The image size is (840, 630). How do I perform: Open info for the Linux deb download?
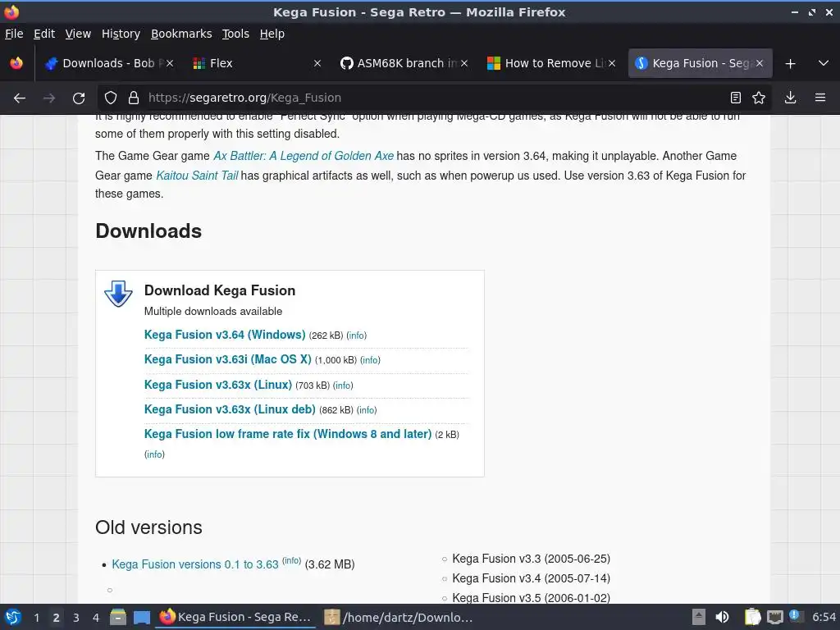(x=367, y=410)
